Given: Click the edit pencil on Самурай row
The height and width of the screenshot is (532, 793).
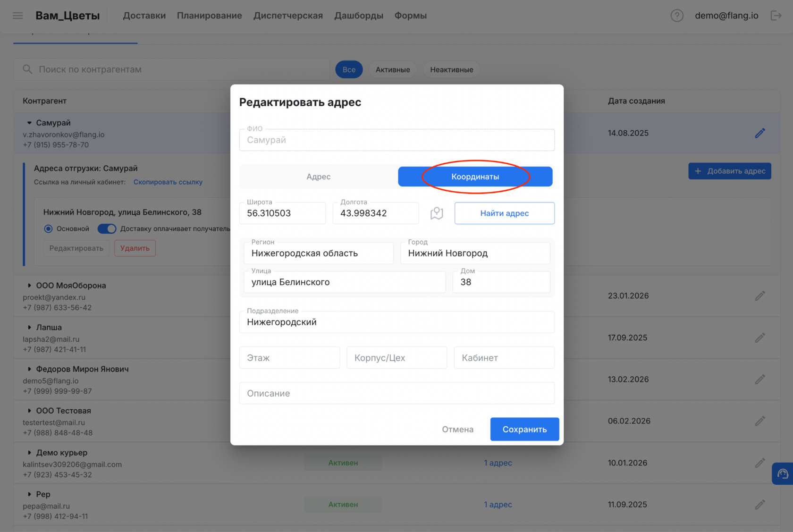Looking at the screenshot, I should tap(760, 133).
